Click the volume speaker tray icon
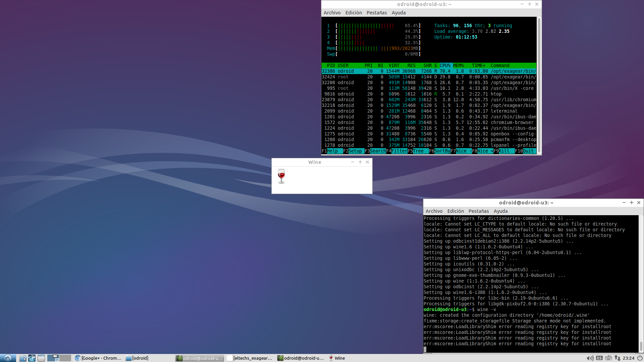 coord(590,358)
